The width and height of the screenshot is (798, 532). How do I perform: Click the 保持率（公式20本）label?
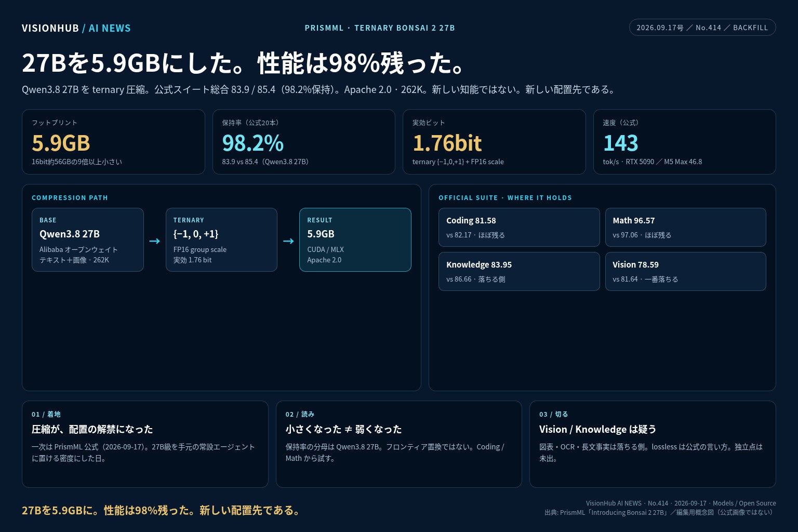click(252, 123)
